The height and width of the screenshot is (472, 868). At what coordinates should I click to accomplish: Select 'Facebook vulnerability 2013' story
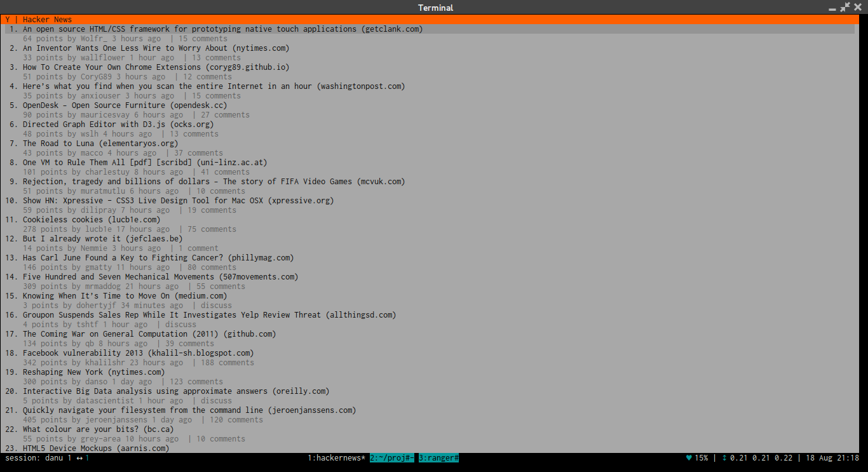pos(138,353)
